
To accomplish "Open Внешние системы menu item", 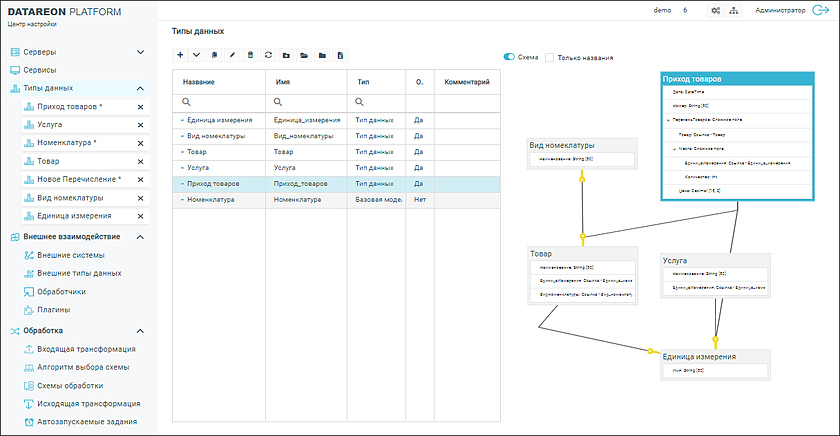I will (72, 255).
